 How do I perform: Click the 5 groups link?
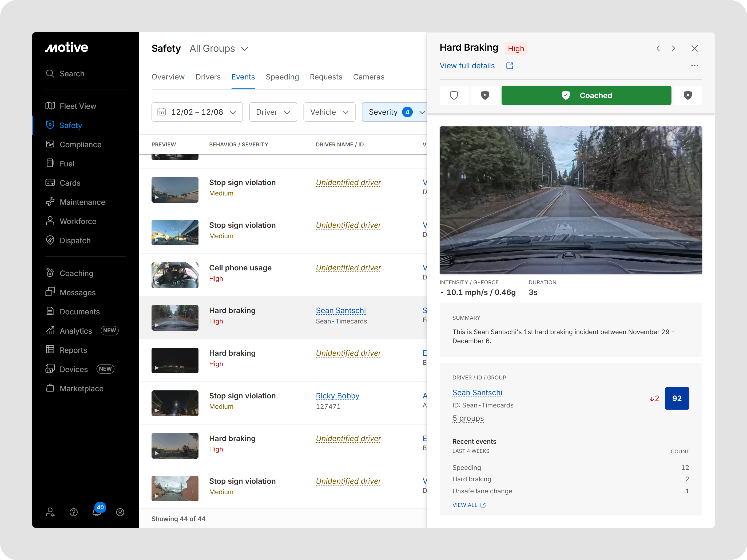pyautogui.click(x=468, y=419)
